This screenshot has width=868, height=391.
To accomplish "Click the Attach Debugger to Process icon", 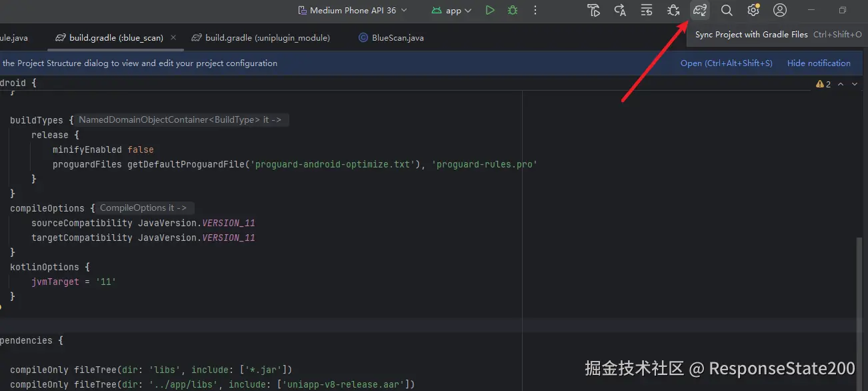I will point(673,11).
